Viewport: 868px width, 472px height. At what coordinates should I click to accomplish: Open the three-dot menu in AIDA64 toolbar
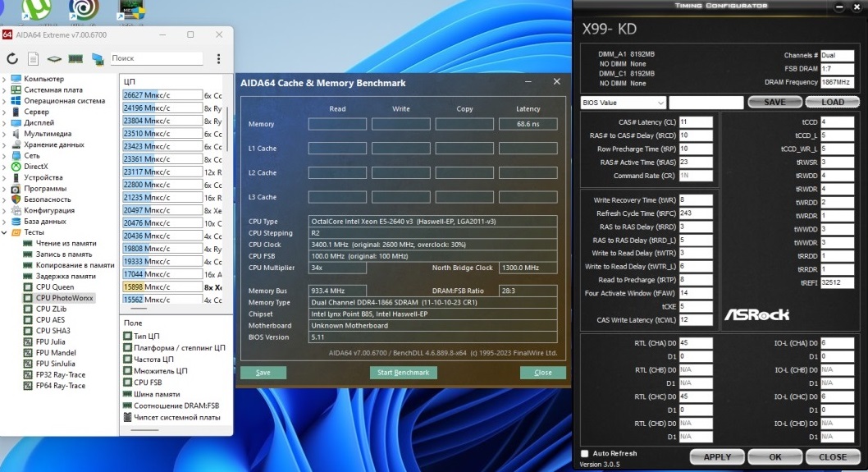point(219,58)
